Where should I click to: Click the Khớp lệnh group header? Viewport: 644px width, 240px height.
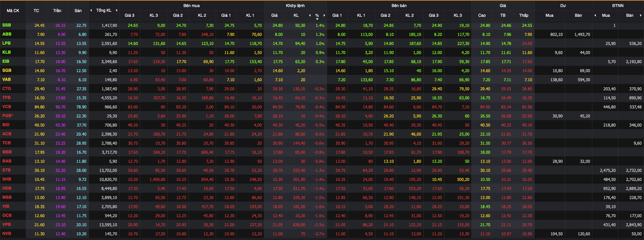pyautogui.click(x=295, y=6)
